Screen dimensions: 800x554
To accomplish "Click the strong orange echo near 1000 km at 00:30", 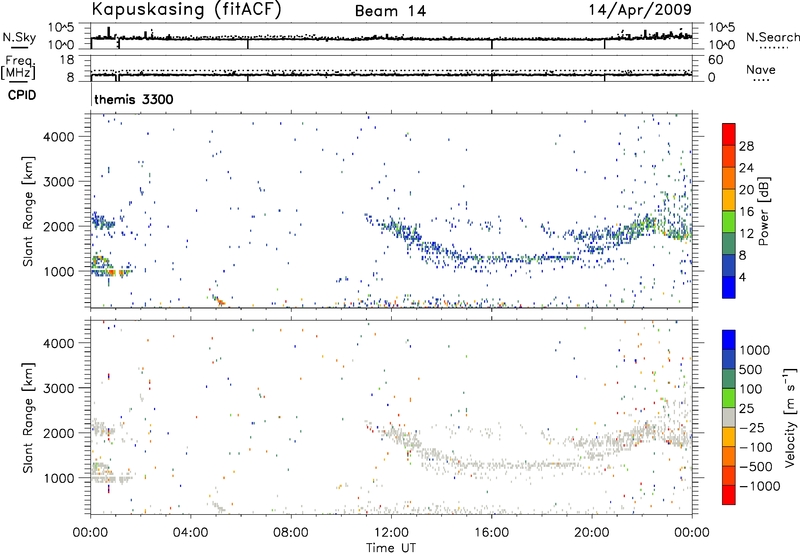I will coord(113,272).
